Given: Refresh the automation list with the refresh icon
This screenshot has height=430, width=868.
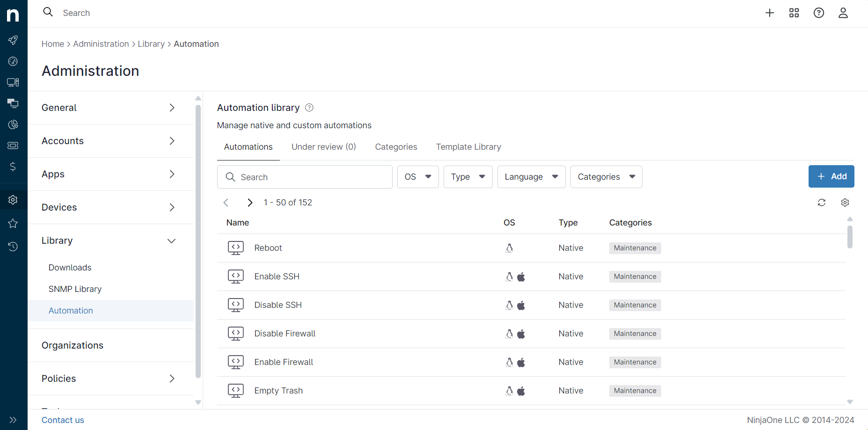Looking at the screenshot, I should click(822, 202).
